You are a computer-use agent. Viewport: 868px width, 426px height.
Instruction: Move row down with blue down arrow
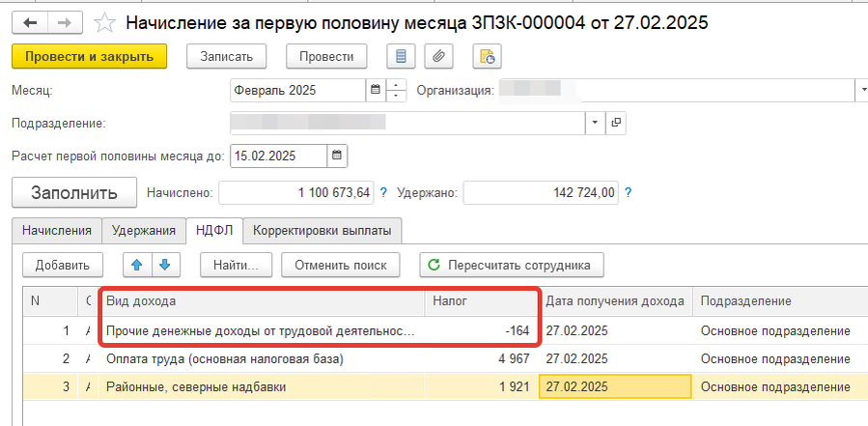pyautogui.click(x=164, y=265)
